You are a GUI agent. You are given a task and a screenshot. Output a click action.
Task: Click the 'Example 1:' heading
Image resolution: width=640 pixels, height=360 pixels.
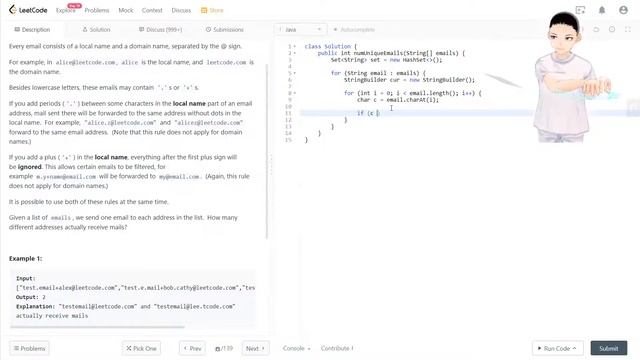pyautogui.click(x=25, y=258)
